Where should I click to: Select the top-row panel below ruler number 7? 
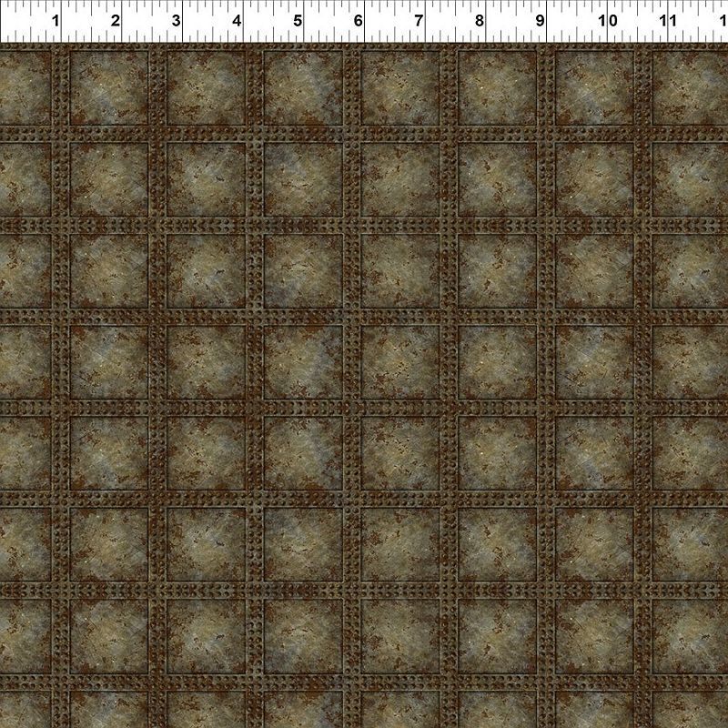tap(400, 87)
